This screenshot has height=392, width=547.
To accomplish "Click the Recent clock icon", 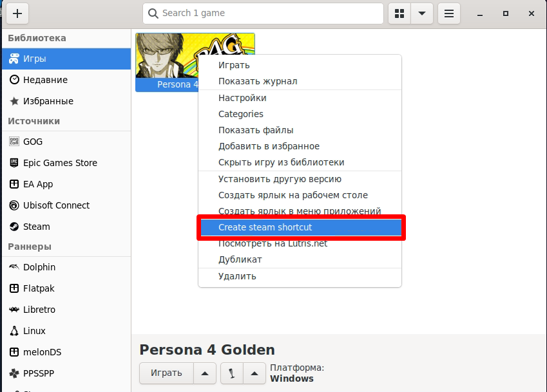I will pyautogui.click(x=14, y=80).
